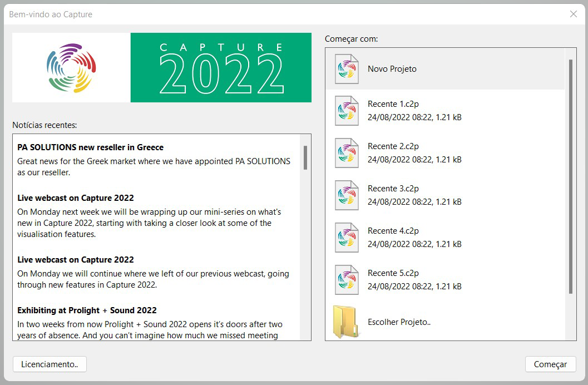Click the 'Começar com:' label
This screenshot has width=588, height=385.
click(352, 39)
